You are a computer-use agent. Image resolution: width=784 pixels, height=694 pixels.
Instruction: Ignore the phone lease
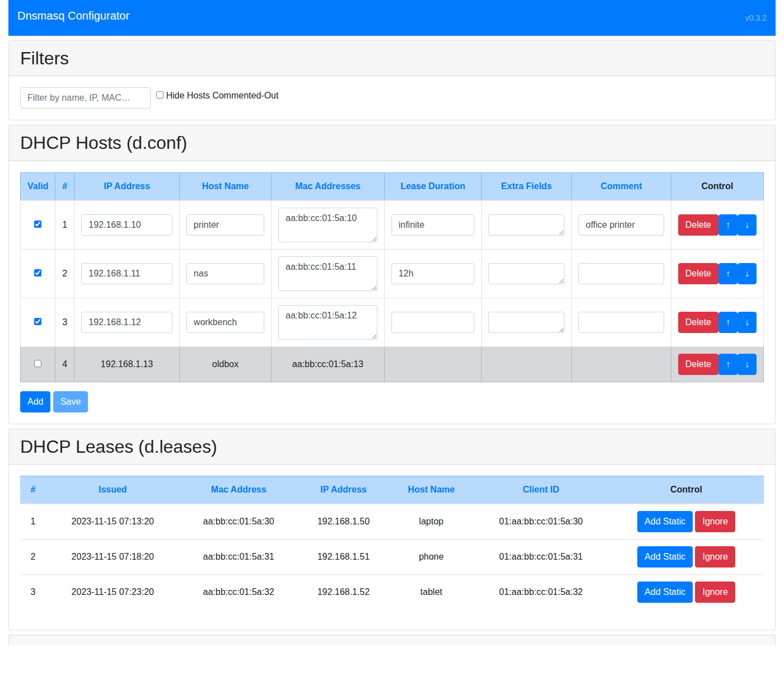pyautogui.click(x=715, y=557)
